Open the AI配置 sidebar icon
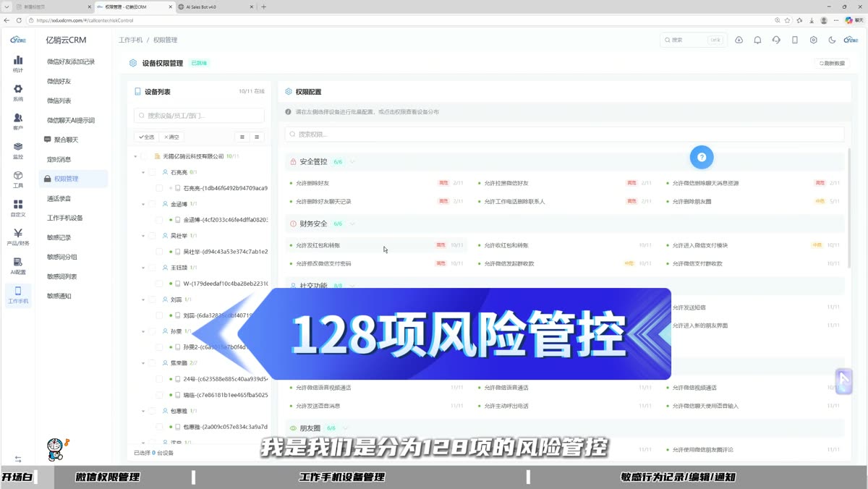 [18, 266]
